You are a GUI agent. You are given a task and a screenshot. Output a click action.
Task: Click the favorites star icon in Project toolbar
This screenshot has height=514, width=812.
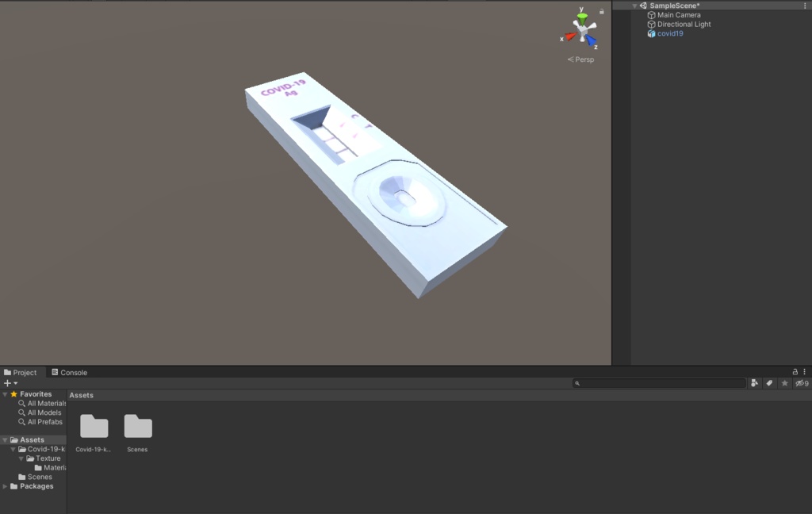[x=784, y=383]
